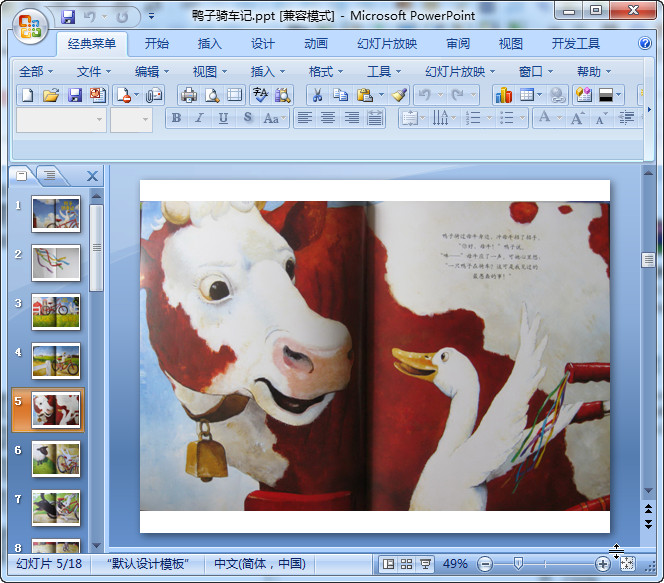Open a file with the folder icon
664x583 pixels.
click(51, 95)
